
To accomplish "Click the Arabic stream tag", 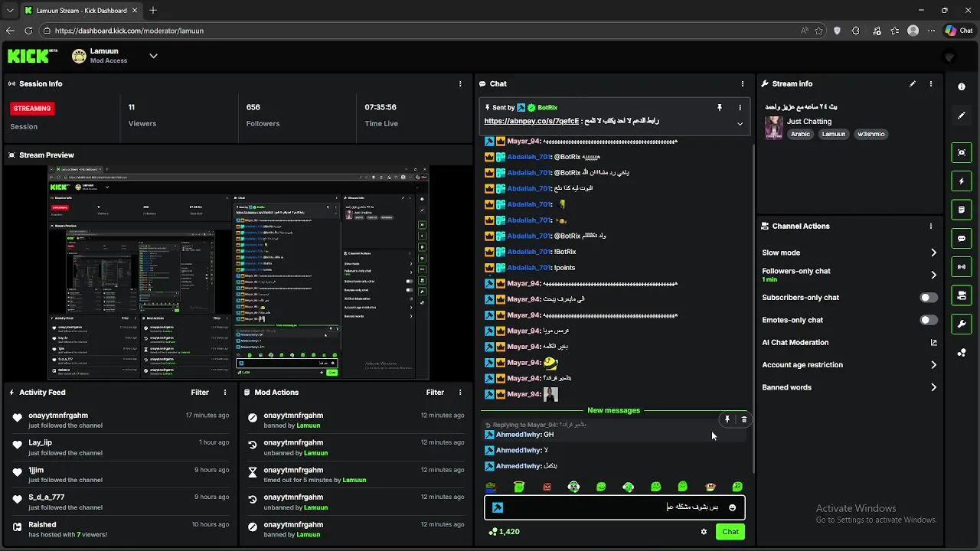I will 800,134.
